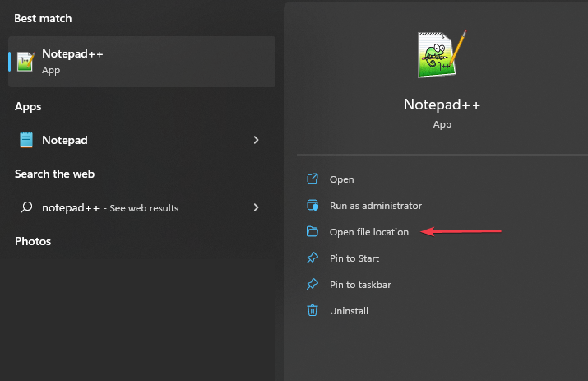Screen dimensions: 588x381
Task: Click the magnifier icon beside web search result
Action: click(x=26, y=207)
